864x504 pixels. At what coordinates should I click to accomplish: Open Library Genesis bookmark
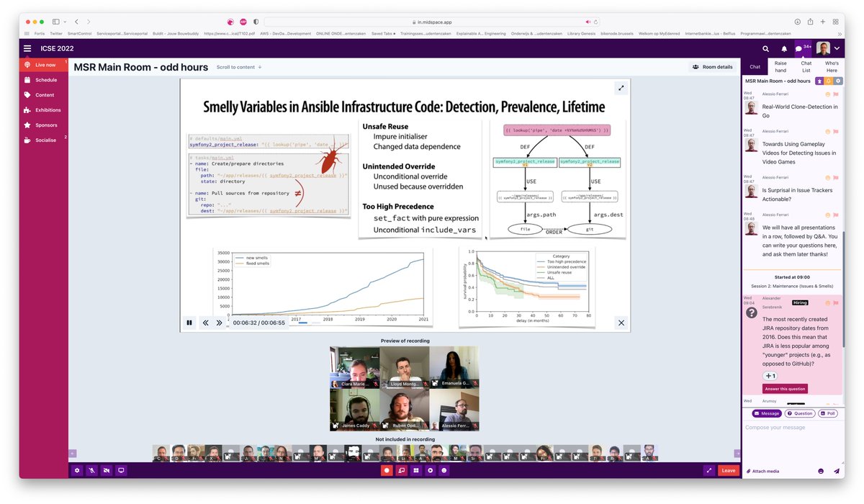point(583,33)
